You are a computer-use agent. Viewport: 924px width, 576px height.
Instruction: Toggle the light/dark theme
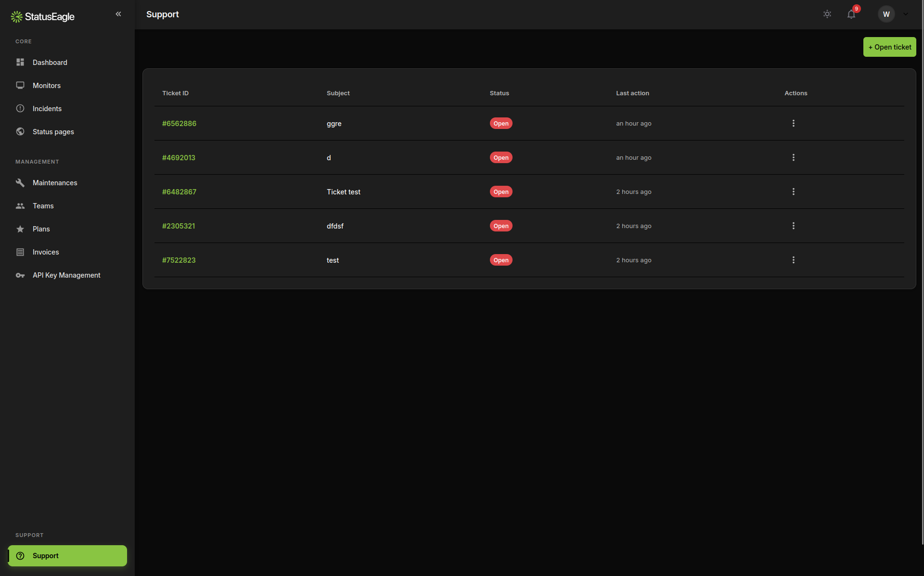[x=827, y=14]
